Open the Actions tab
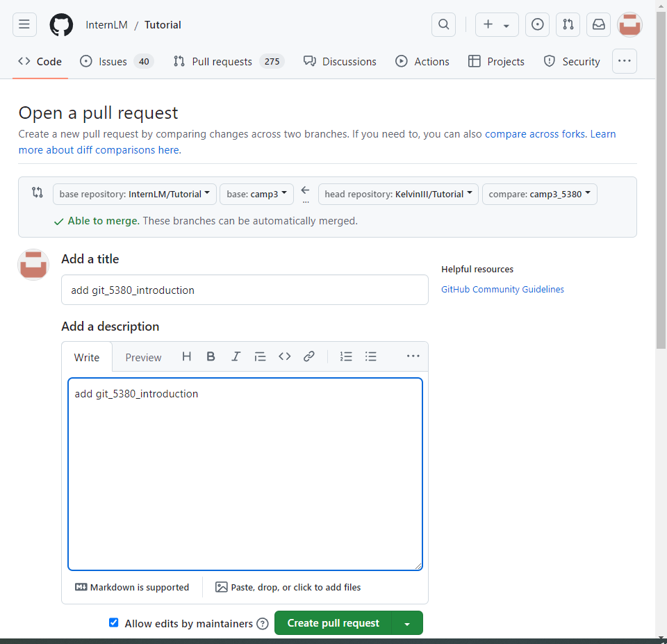 422,62
